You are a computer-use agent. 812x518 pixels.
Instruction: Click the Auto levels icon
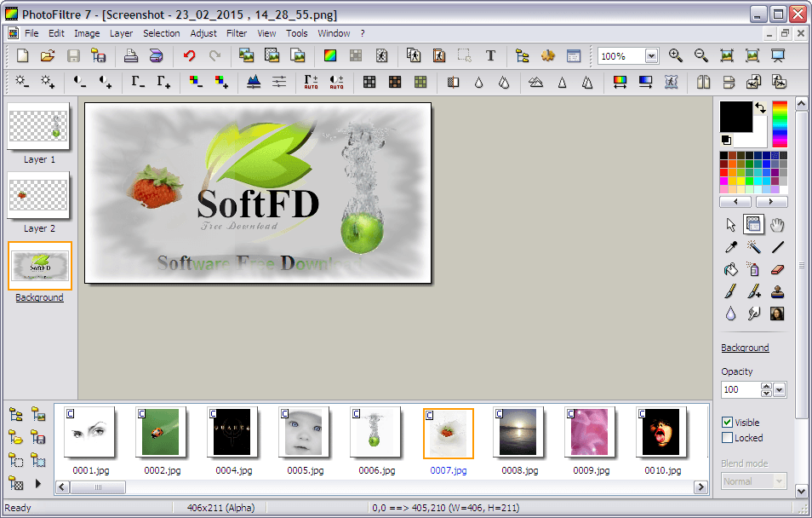311,82
